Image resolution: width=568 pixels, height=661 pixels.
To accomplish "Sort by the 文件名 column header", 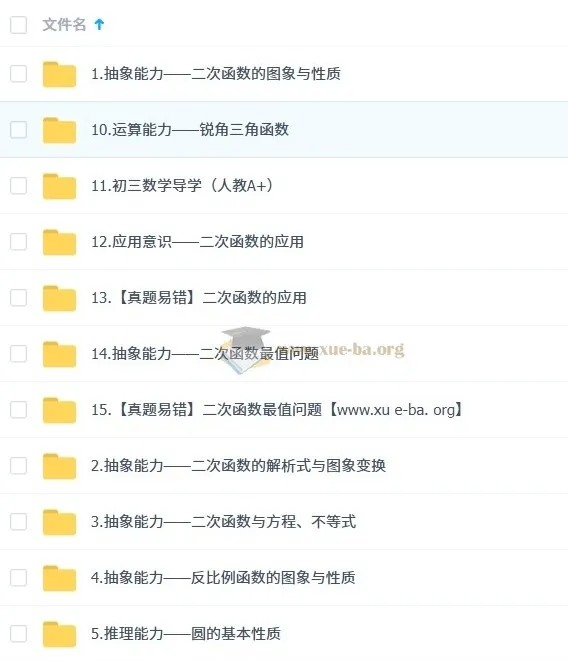I will tap(65, 24).
